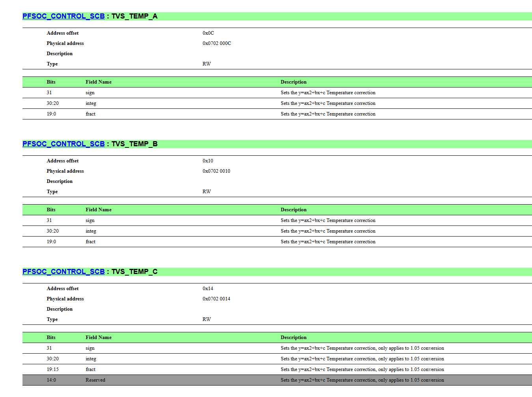Click physical address 0x0702 0014
Image resolution: width=532 pixels, height=397 pixels.
217,299
